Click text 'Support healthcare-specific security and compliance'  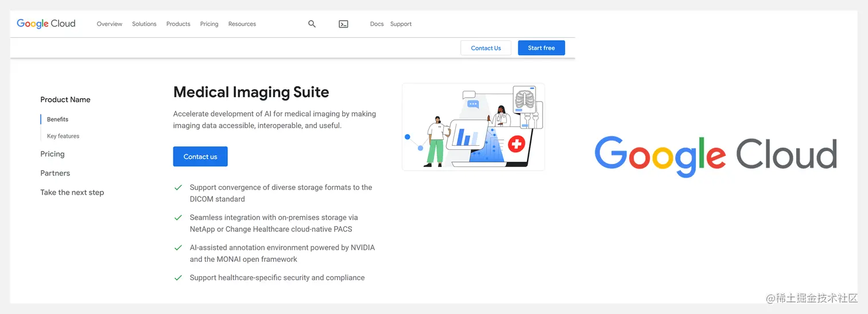(277, 277)
